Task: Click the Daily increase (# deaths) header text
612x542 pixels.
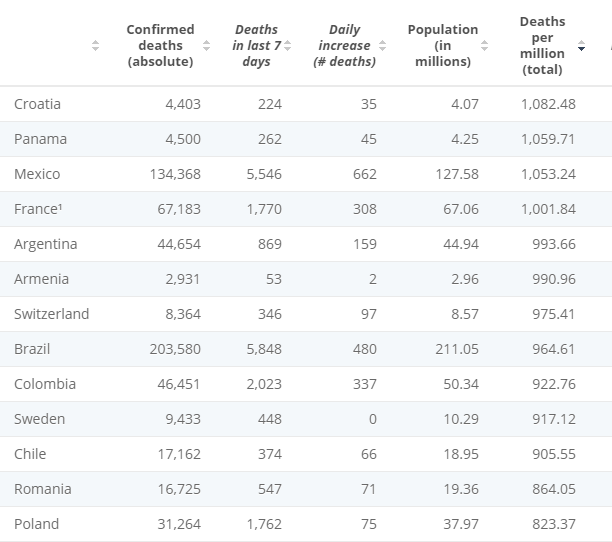Action: coord(344,46)
